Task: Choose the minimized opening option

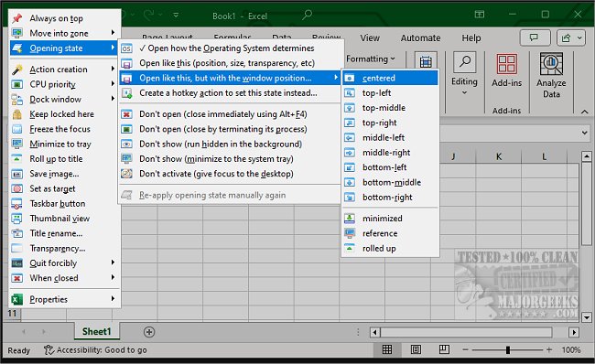Action: pos(390,219)
